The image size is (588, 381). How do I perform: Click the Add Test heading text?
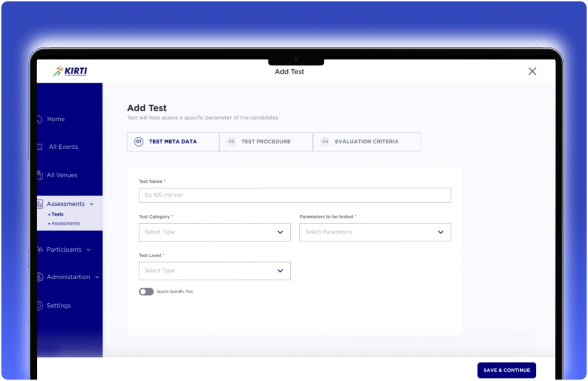pyautogui.click(x=147, y=108)
